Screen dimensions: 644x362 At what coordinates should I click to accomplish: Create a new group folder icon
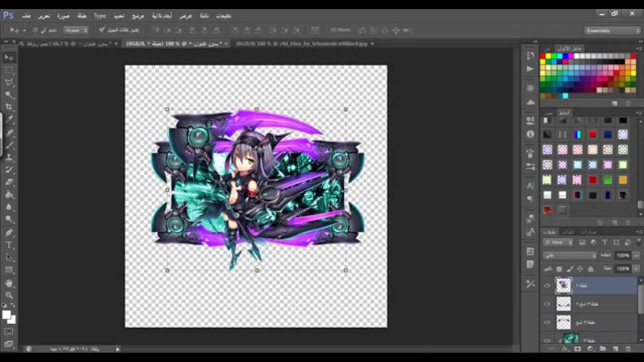pyautogui.click(x=603, y=348)
